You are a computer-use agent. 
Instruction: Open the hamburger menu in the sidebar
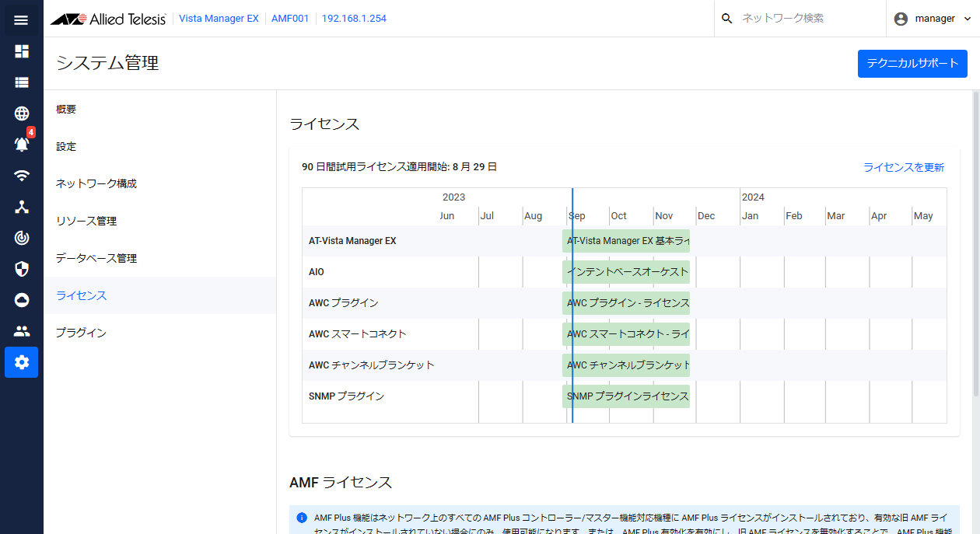pyautogui.click(x=21, y=19)
